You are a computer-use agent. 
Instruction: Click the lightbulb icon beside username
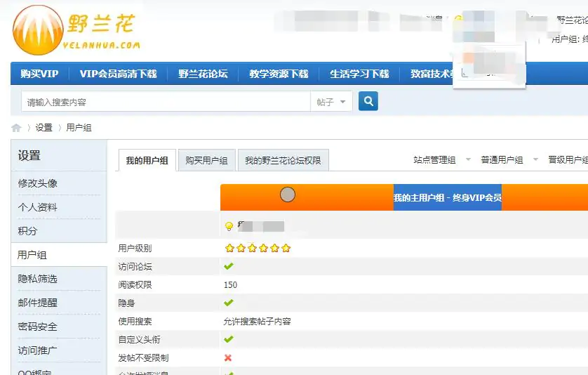(229, 226)
